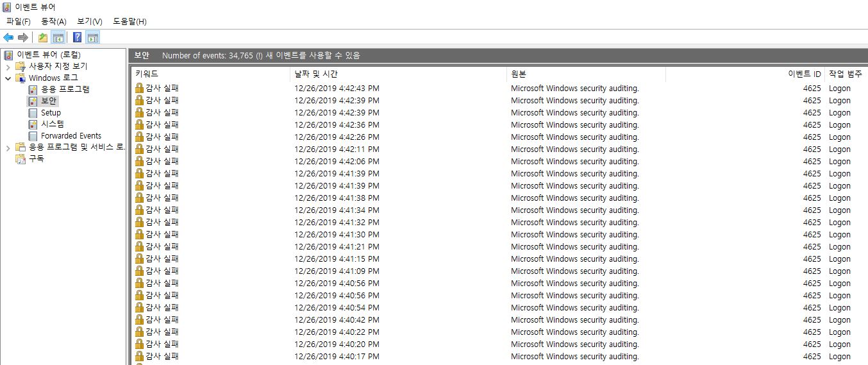Open the 파일(F) menu

point(18,21)
